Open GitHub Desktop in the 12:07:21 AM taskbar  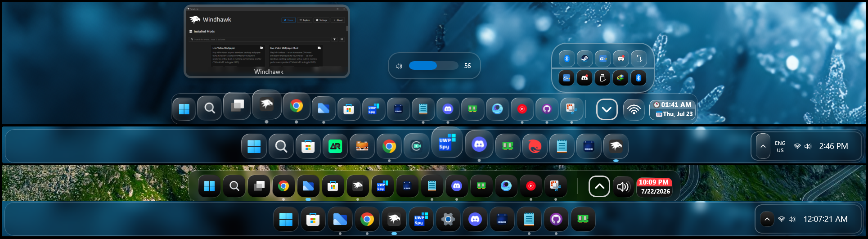[x=556, y=219]
